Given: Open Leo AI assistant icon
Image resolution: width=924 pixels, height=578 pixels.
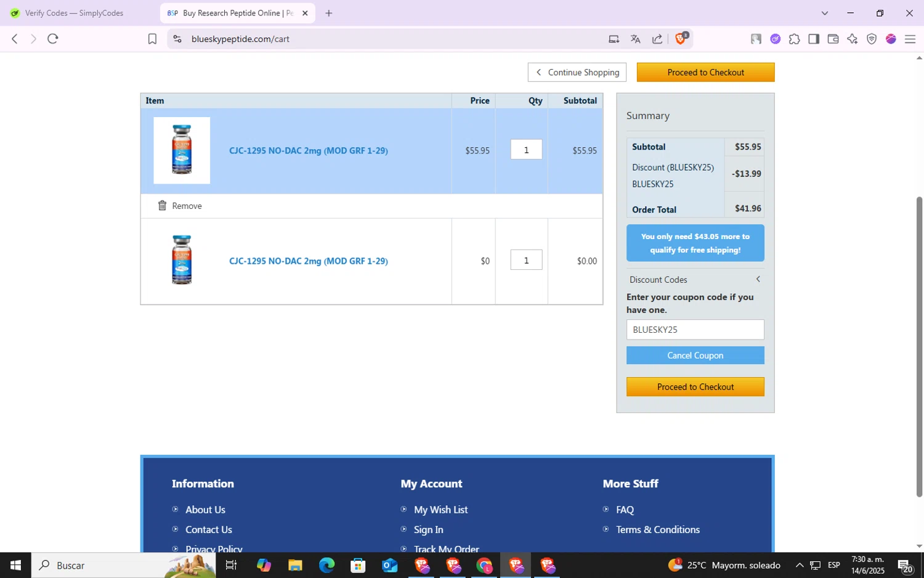Looking at the screenshot, I should (x=853, y=39).
